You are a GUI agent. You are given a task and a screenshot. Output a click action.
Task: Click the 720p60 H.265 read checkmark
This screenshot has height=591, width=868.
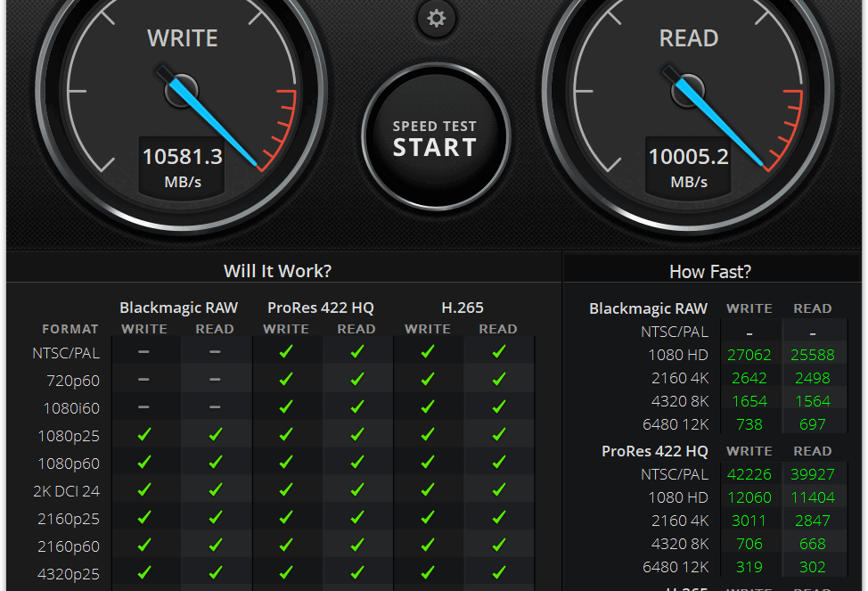(499, 380)
